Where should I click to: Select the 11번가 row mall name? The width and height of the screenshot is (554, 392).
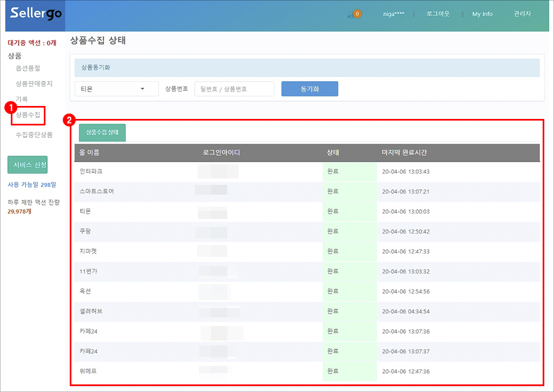point(88,271)
